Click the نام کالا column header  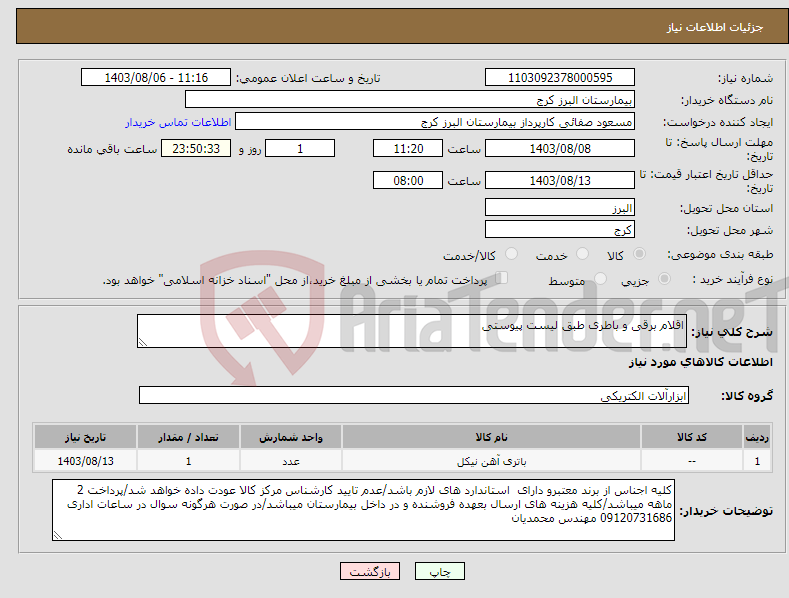point(491,437)
